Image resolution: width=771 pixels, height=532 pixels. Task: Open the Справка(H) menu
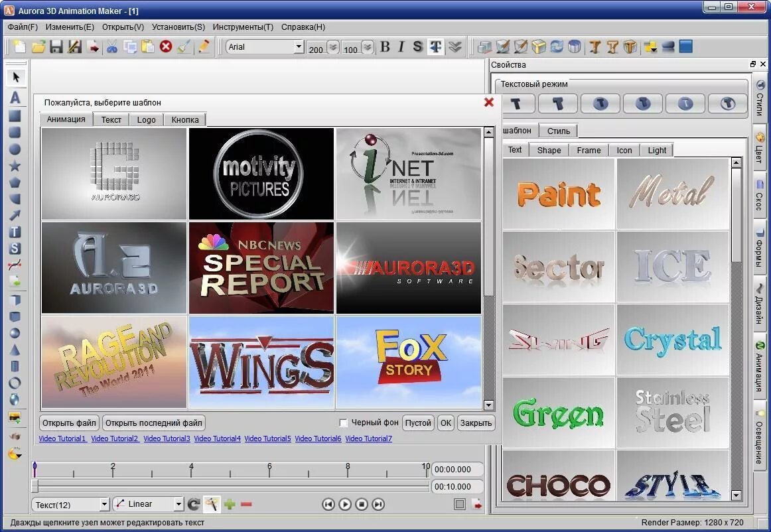coord(303,27)
